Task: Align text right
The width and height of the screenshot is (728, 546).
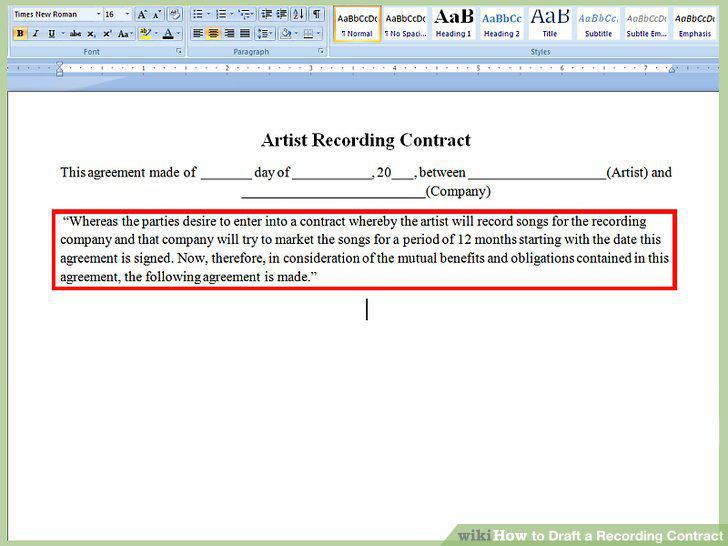Action: [x=229, y=33]
